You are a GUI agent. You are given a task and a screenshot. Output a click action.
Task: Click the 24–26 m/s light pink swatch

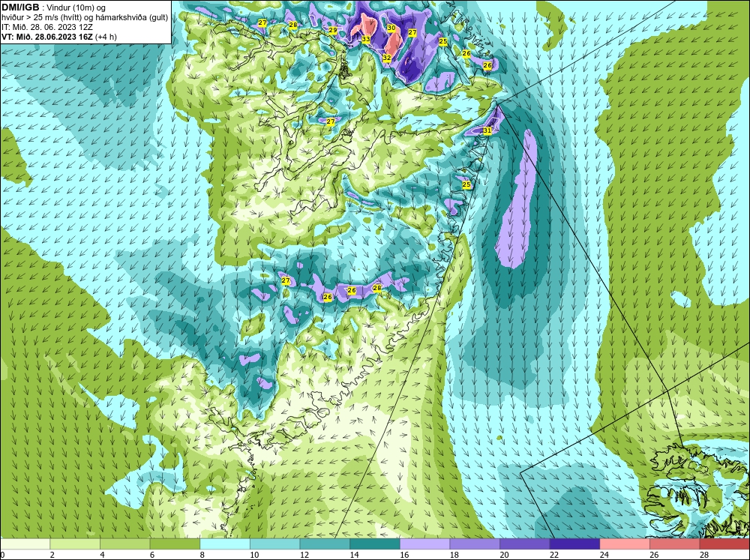625,544
